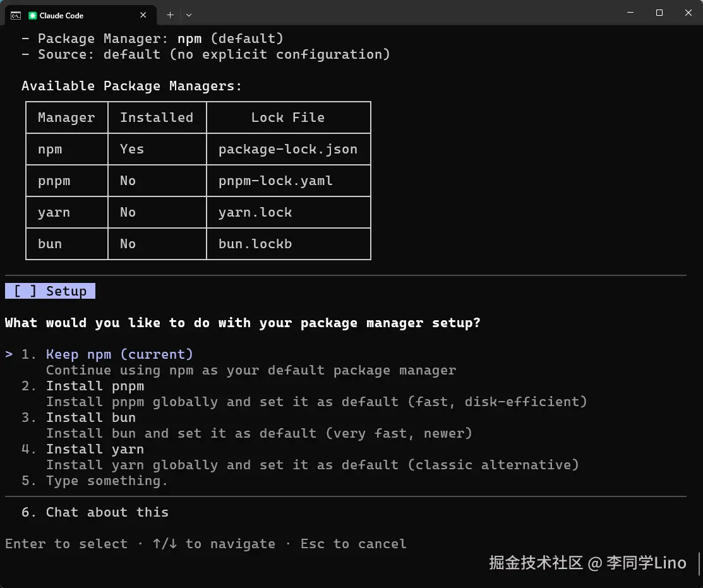
Task: Click the pnpm row in managers table
Action: [54, 181]
